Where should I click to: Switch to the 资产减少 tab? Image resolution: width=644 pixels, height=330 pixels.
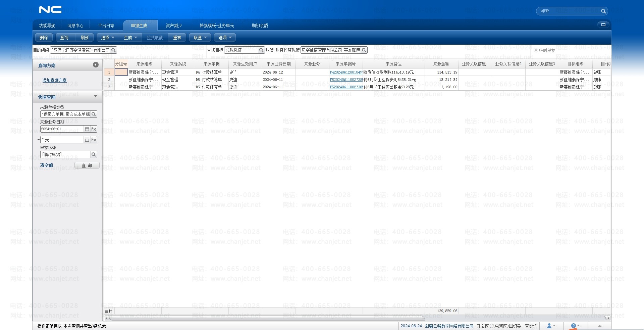(x=174, y=26)
